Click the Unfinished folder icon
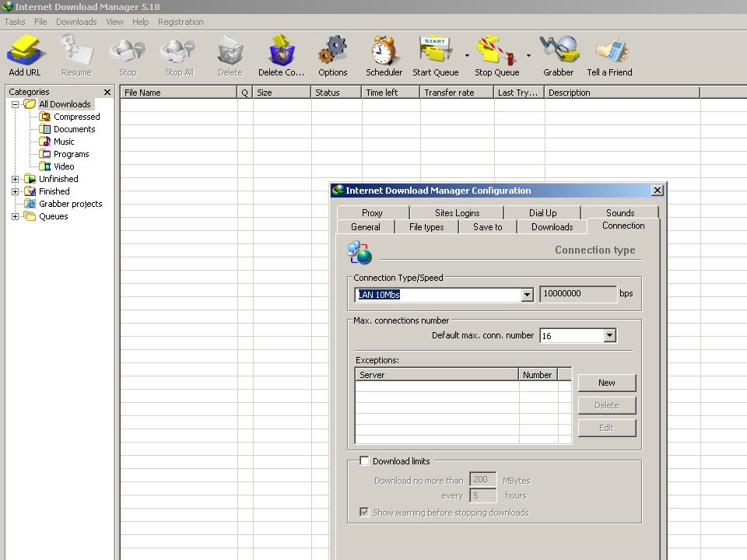 click(x=30, y=179)
